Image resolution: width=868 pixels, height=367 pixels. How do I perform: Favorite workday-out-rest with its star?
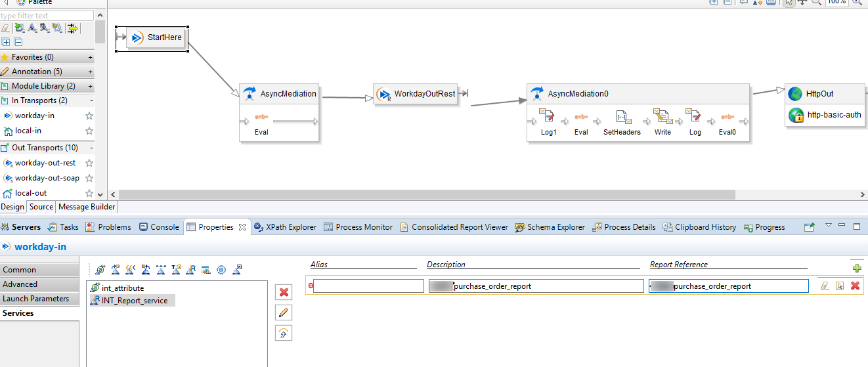pyautogui.click(x=89, y=163)
